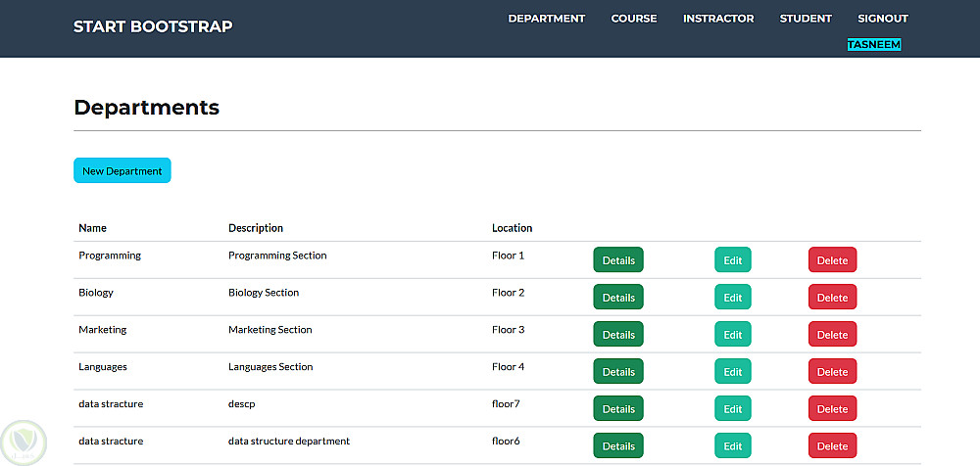Open Details for floor7 data structure row
The image size is (980, 466).
click(x=618, y=409)
